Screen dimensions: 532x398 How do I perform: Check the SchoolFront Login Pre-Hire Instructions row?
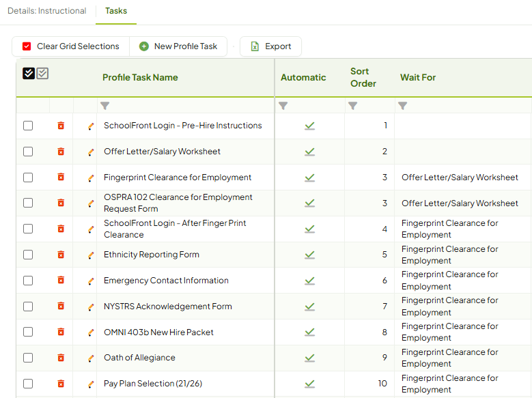click(x=28, y=126)
